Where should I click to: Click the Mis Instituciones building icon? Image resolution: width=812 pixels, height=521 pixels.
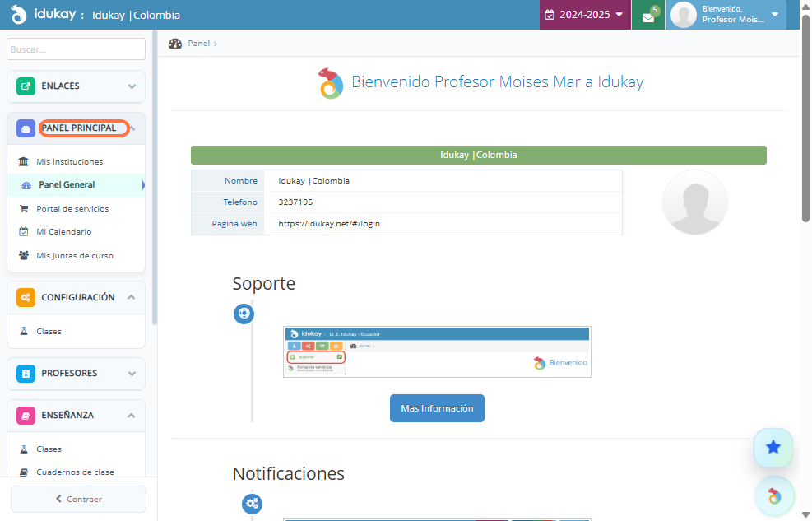click(x=23, y=161)
